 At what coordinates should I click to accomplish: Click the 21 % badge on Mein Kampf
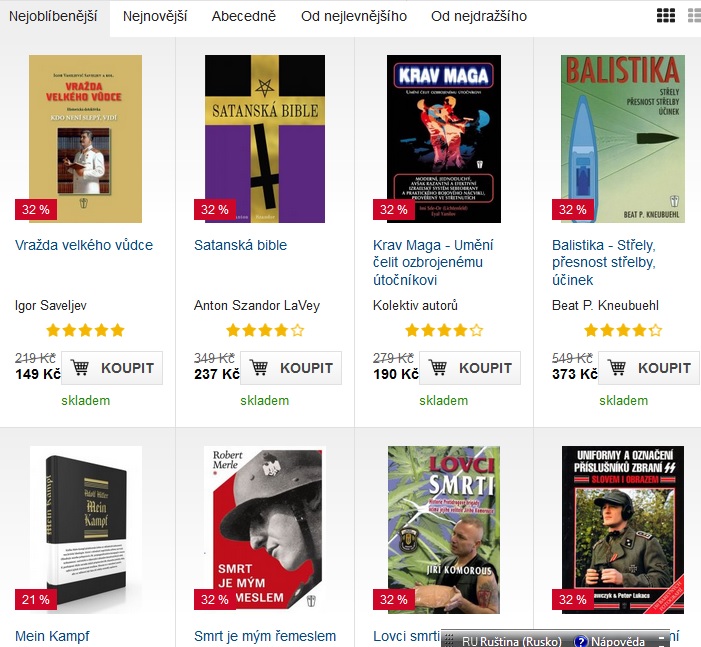[x=36, y=599]
